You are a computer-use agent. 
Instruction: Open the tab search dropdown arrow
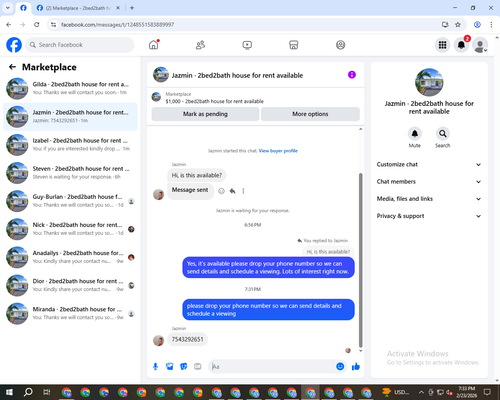[8, 8]
